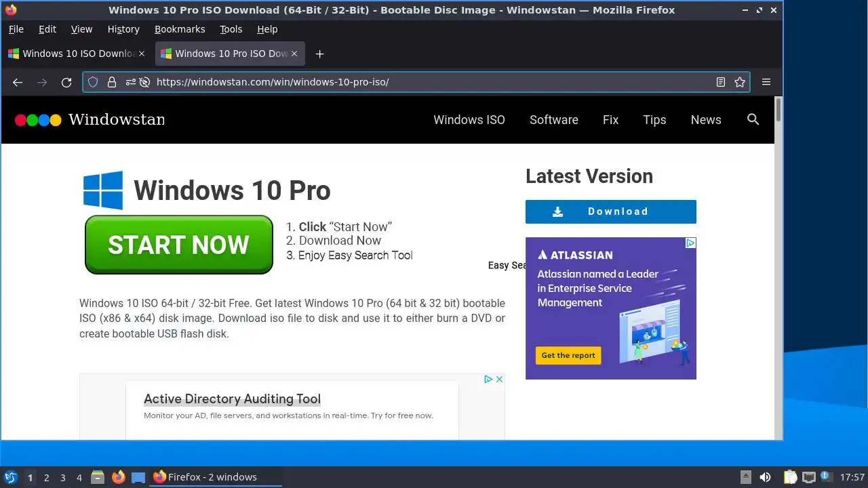868x488 pixels.
Task: Open AdChoices icon on Atlassian ad
Action: (x=690, y=243)
